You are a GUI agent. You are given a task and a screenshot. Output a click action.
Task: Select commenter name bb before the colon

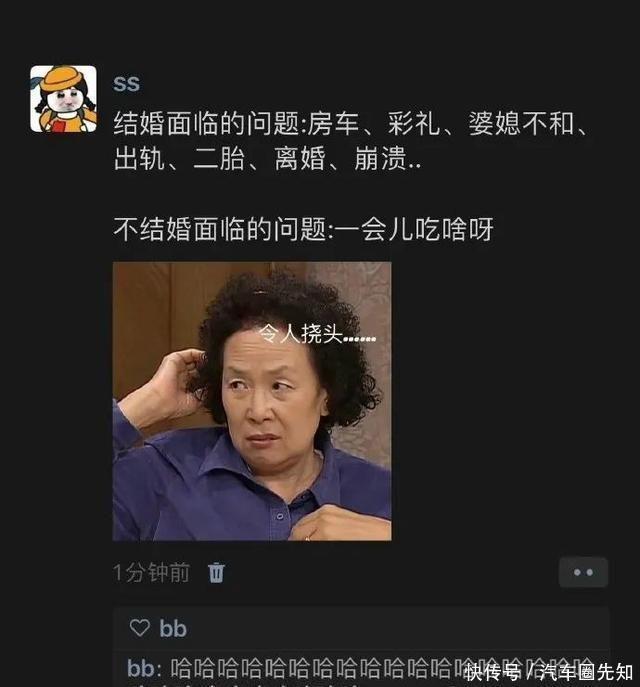(x=140, y=669)
